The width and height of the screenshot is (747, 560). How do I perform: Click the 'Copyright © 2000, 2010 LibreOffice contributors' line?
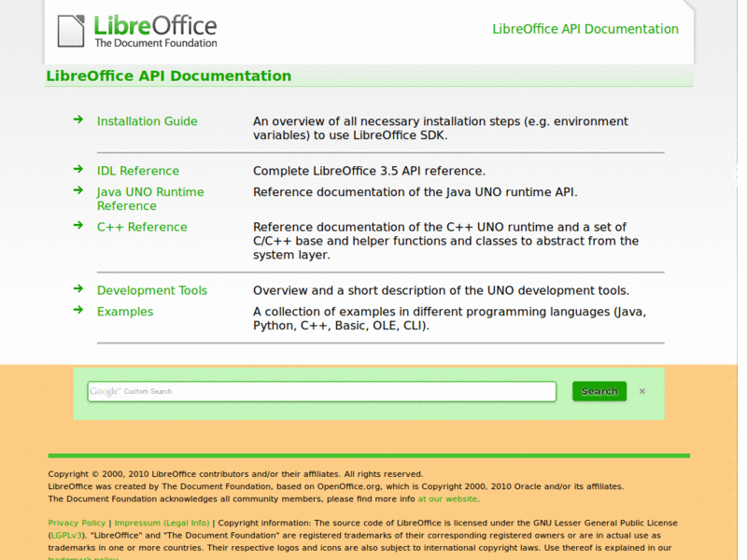tap(235, 474)
